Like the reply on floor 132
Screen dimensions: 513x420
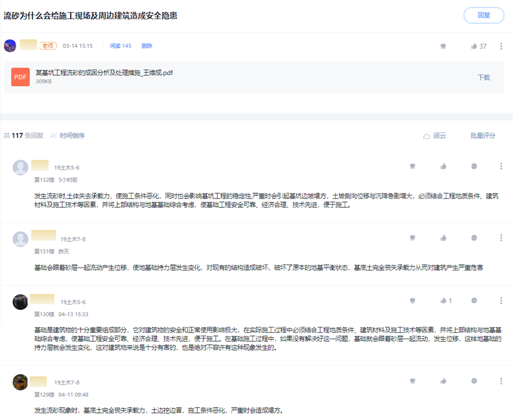tap(443, 166)
